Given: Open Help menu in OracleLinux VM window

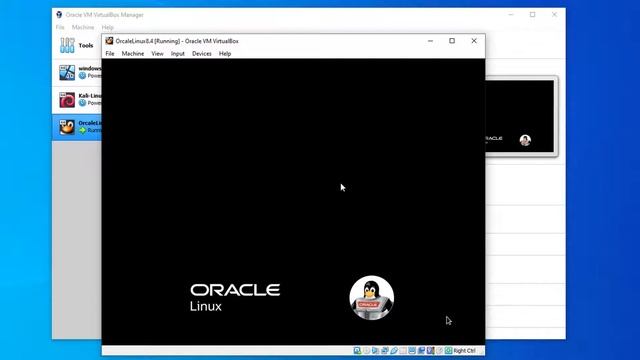Looking at the screenshot, I should 225,53.
